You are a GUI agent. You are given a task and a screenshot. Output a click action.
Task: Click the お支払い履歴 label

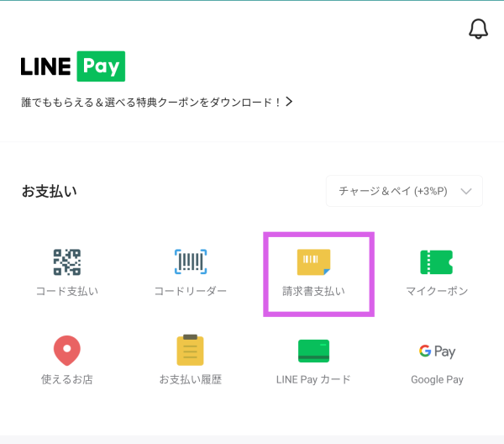tap(191, 379)
